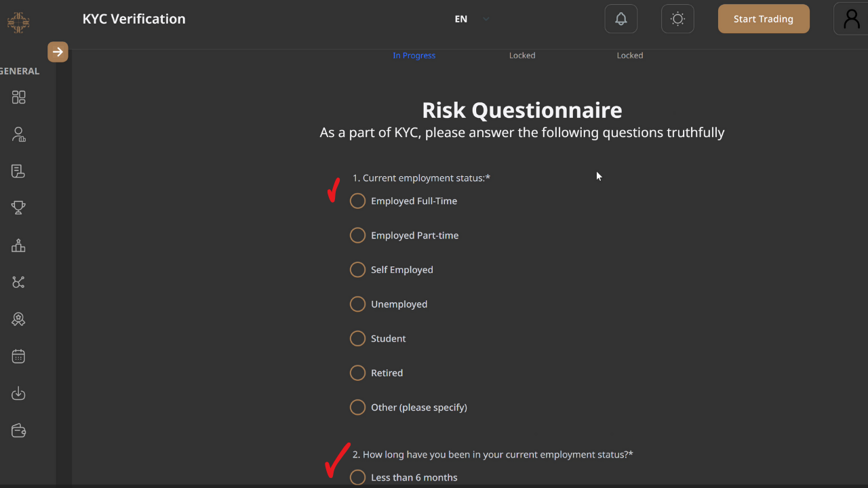Image resolution: width=868 pixels, height=488 pixels.
Task: Click the In Progress step tab
Action: 414,56
